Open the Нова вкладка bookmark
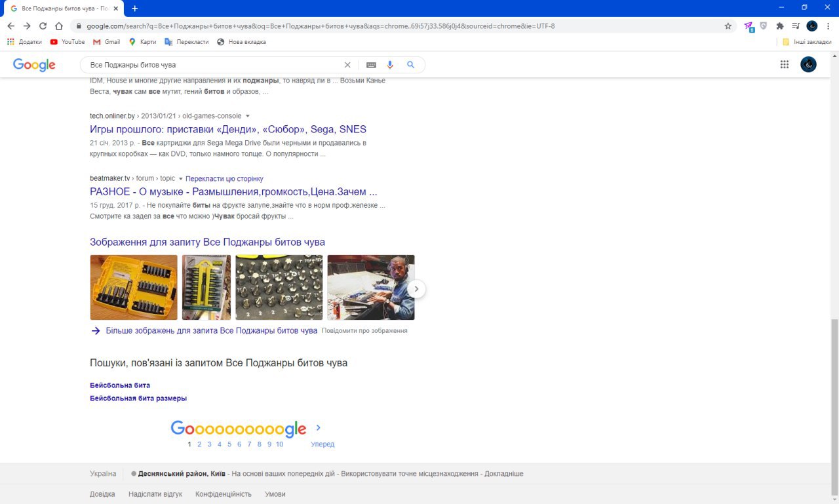 [x=241, y=42]
